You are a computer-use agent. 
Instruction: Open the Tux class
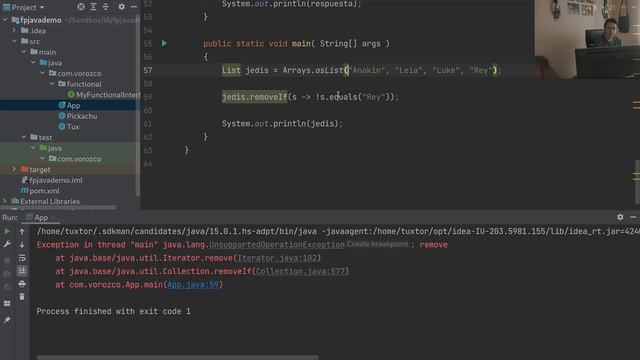[69, 127]
